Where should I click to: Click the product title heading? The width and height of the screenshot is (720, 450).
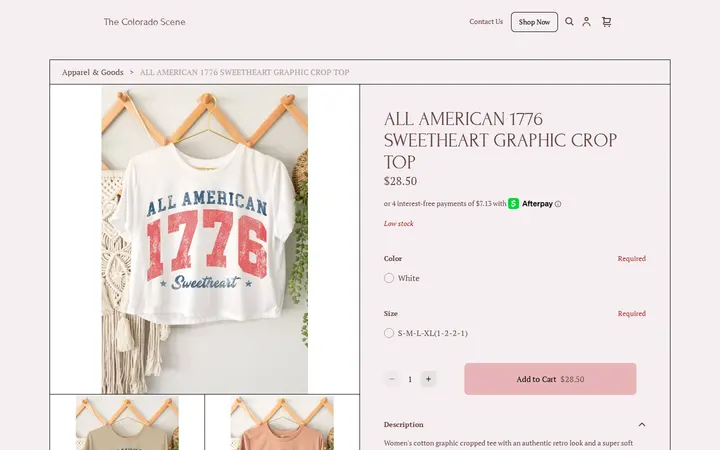point(501,141)
